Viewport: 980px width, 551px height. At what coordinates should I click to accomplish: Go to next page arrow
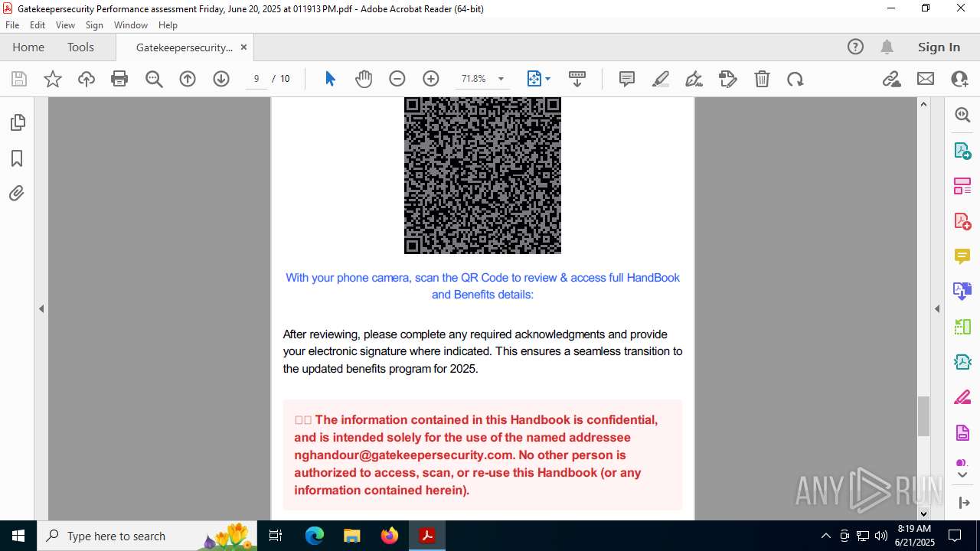point(221,79)
